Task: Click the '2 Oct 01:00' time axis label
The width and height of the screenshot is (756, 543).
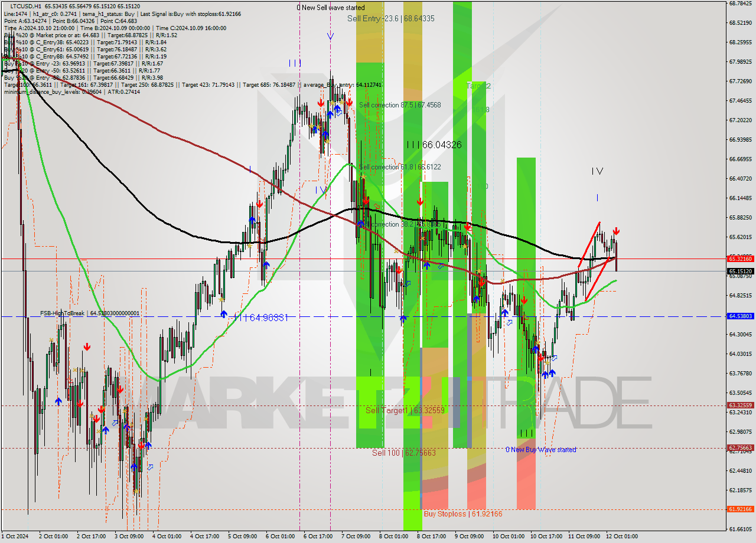Action: pos(53,537)
